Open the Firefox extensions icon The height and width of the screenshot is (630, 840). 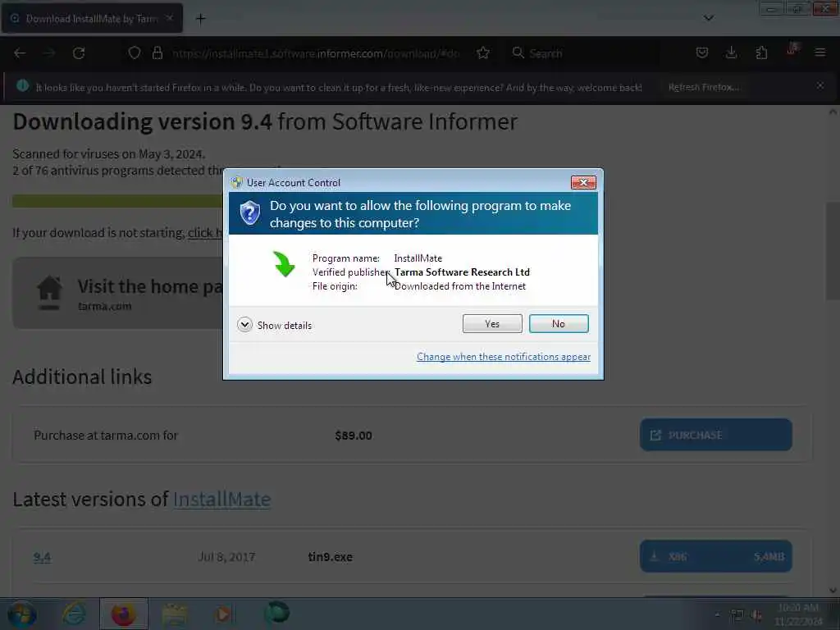click(x=761, y=52)
